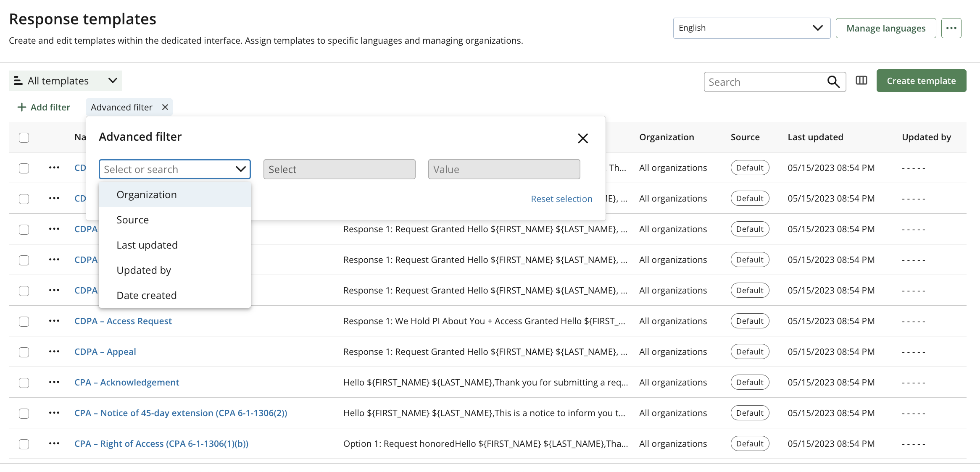The image size is (980, 472).
Task: Choose Organization from the filter list
Action: tap(147, 195)
